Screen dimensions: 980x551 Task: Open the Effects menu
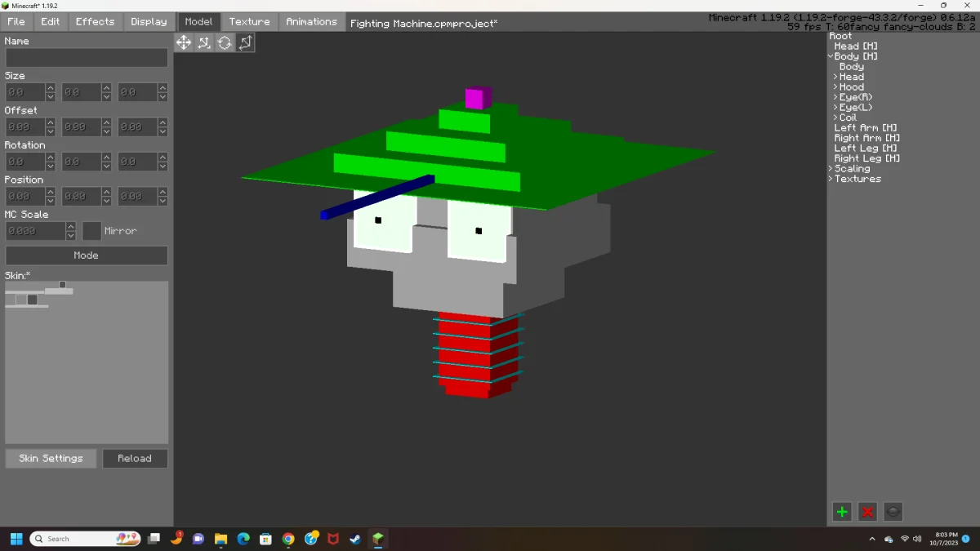pyautogui.click(x=96, y=22)
